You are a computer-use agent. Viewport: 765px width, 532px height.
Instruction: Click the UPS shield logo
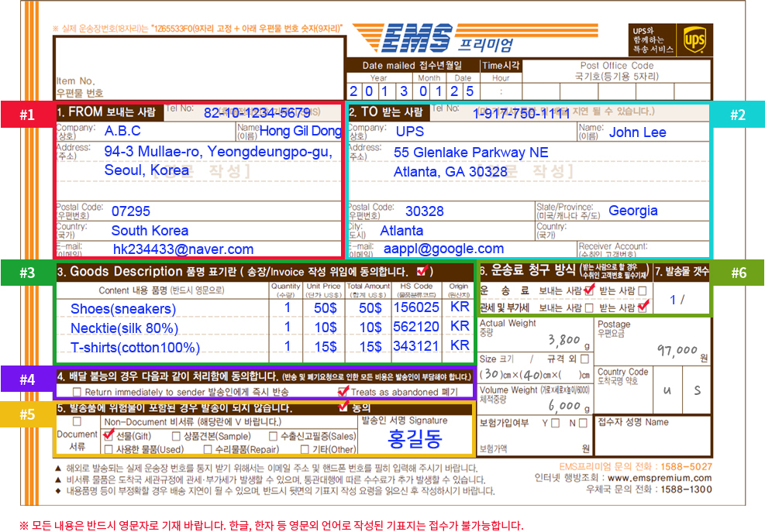click(x=694, y=39)
